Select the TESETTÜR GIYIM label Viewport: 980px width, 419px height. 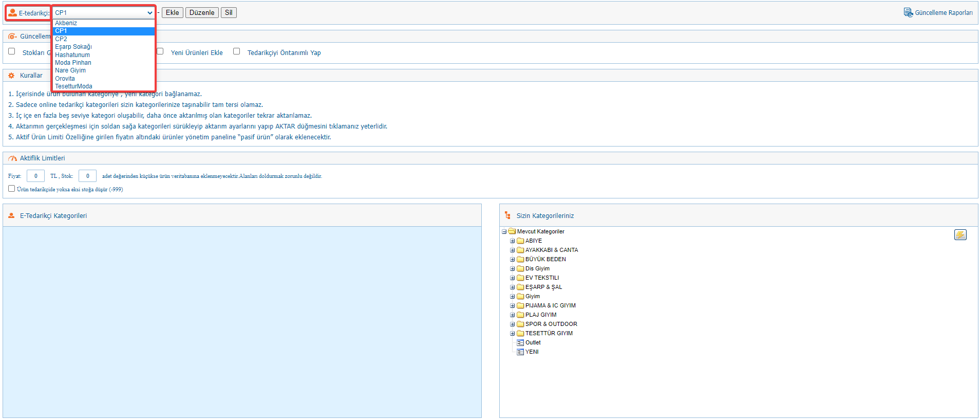point(549,334)
